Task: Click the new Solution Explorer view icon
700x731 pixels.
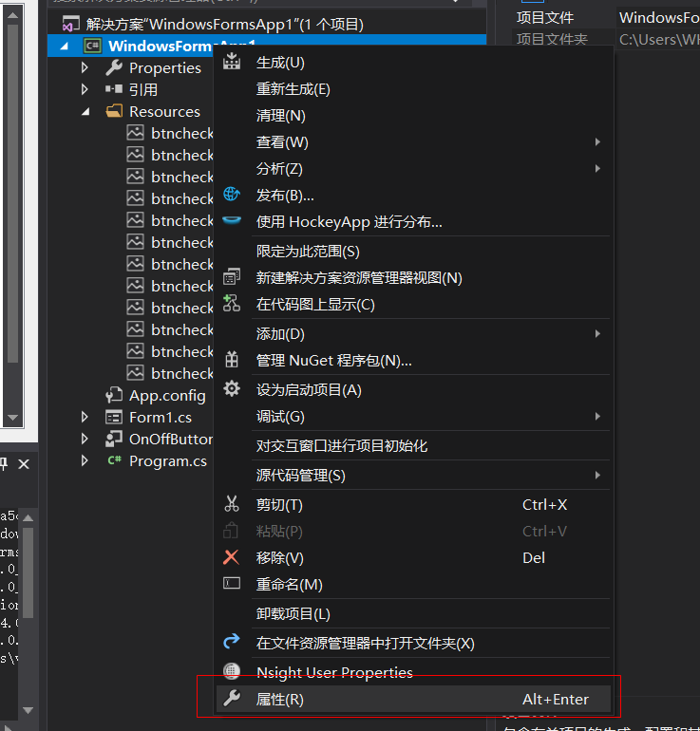Action: coord(232,276)
